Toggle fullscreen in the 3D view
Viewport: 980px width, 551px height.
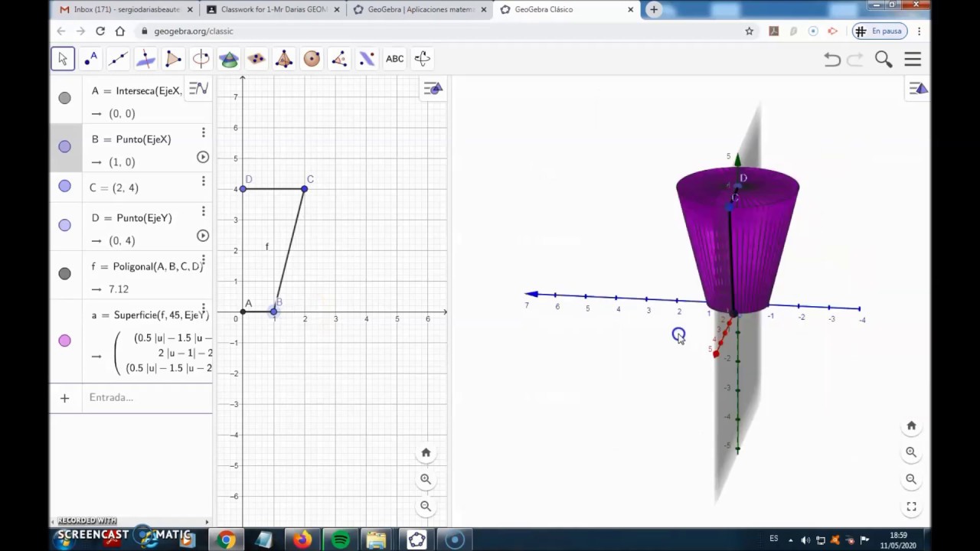pyautogui.click(x=911, y=507)
